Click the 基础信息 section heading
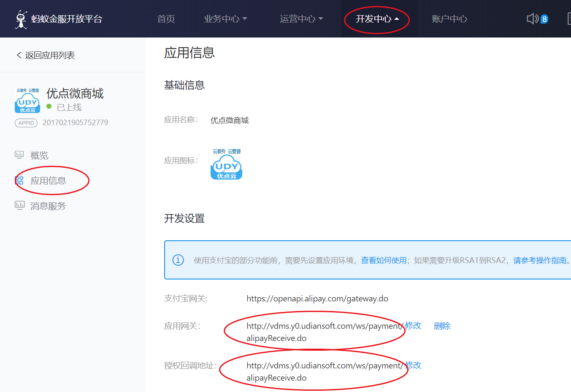Viewport: 571px width, 392px height. 184,85
